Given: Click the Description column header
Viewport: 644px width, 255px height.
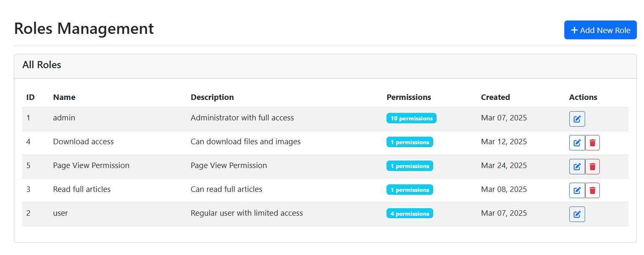Looking at the screenshot, I should click(212, 97).
